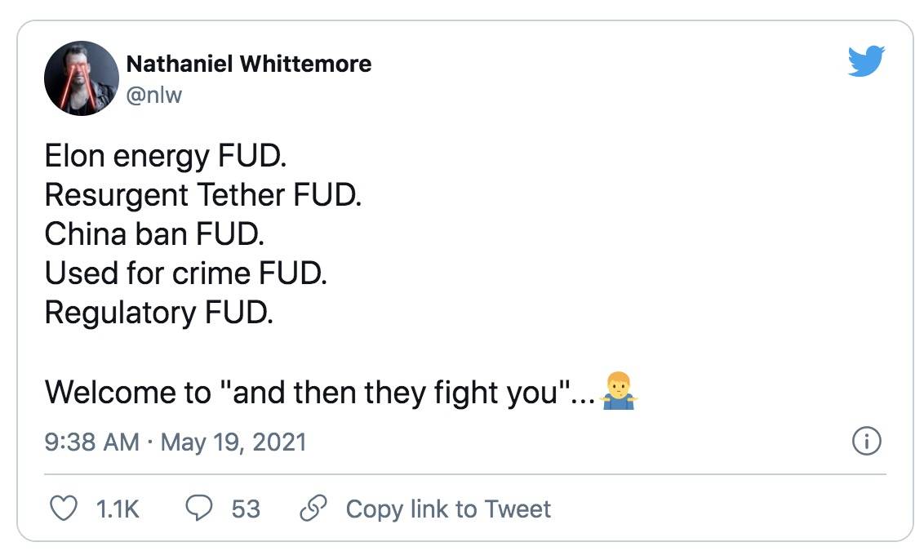View the 53 replies count

point(246,509)
